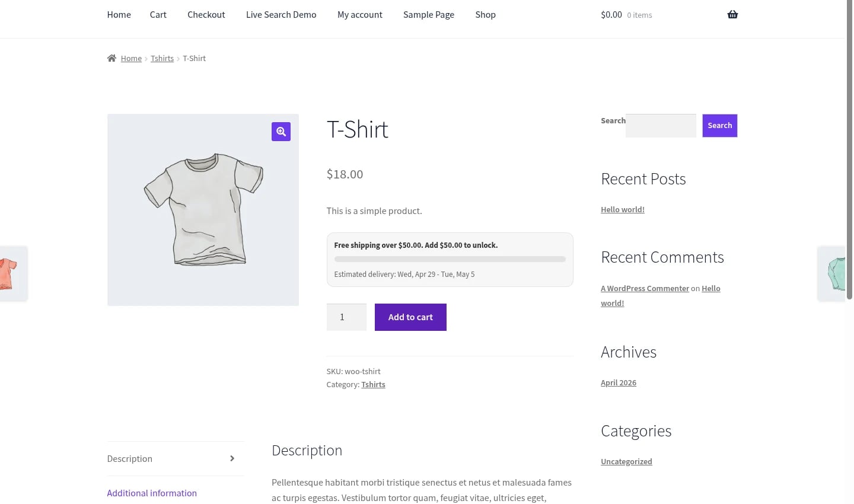Open the Home menu item
Viewport: 854px width, 504px height.
pos(119,15)
